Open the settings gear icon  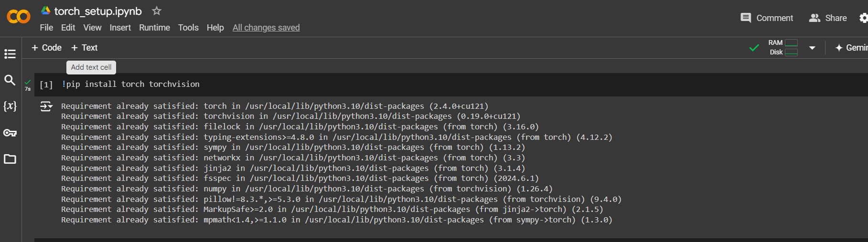(863, 18)
